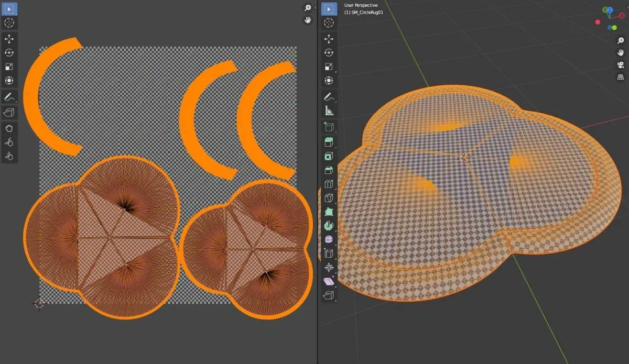Screen dimensions: 629x364
Task: Select the Loop Cut tool
Action: tap(329, 184)
